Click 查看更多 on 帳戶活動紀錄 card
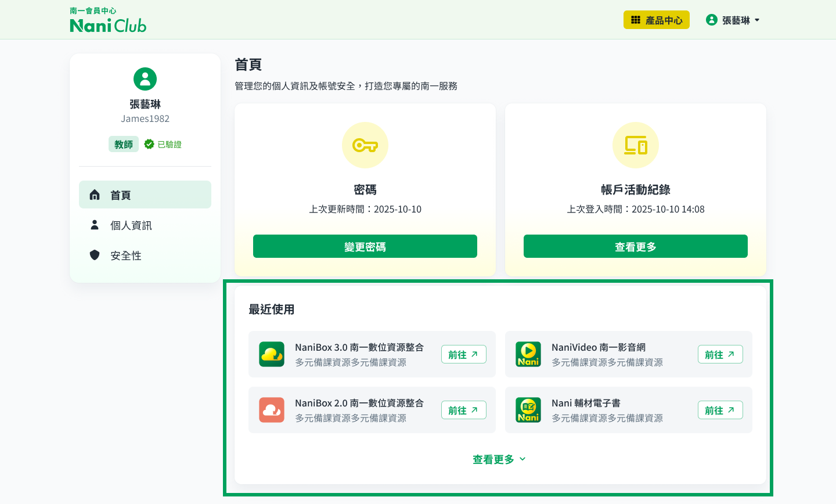This screenshot has width=836, height=504. tap(636, 246)
